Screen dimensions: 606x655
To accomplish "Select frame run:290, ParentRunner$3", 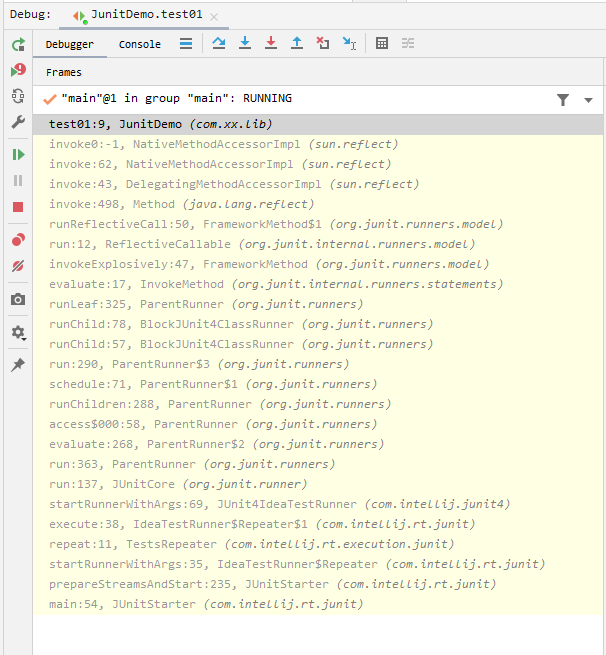I will pos(318,365).
